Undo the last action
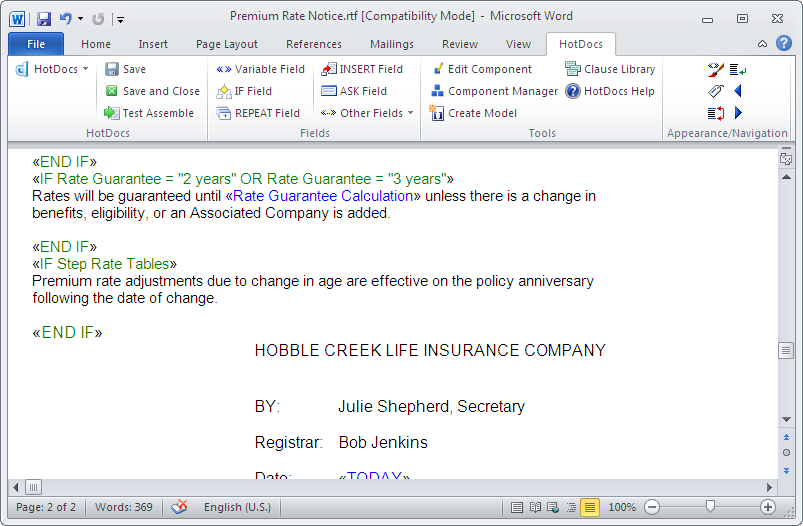Viewport: 803px width, 526px height. (65, 19)
